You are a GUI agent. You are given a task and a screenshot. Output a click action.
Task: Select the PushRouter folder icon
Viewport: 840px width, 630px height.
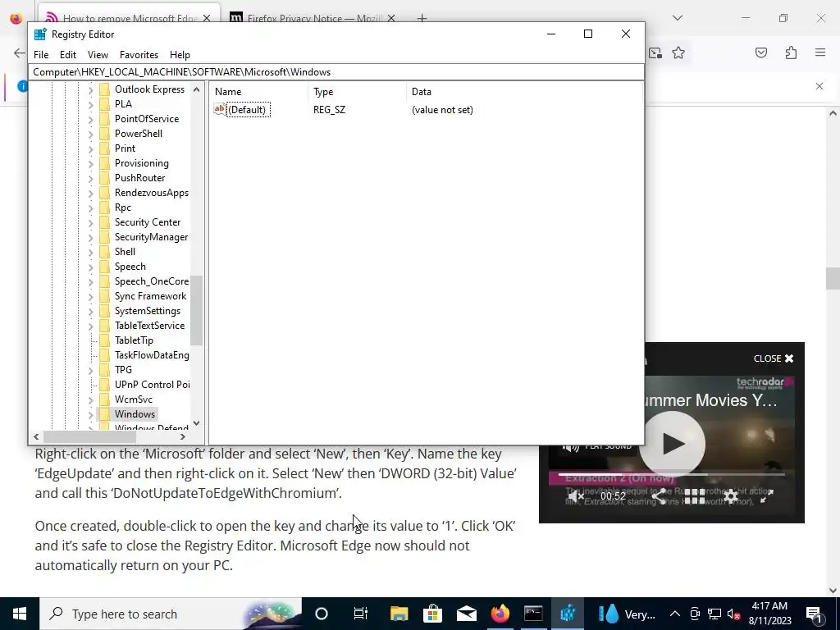click(104, 178)
